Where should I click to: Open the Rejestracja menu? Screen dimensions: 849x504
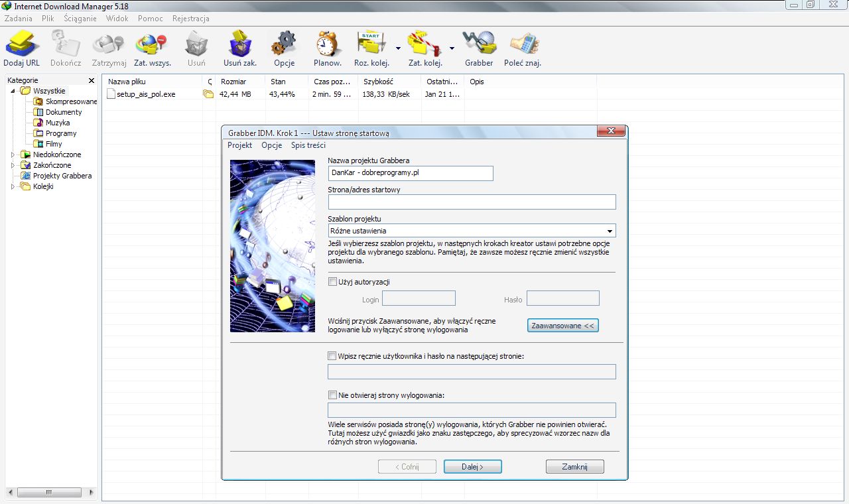point(191,19)
